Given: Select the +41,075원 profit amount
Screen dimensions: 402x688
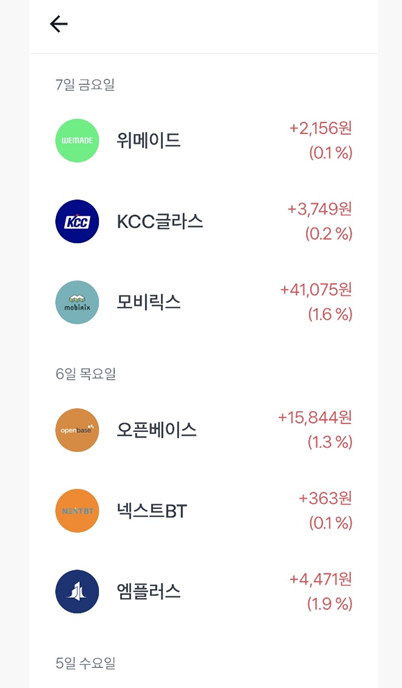Looking at the screenshot, I should coord(316,290).
